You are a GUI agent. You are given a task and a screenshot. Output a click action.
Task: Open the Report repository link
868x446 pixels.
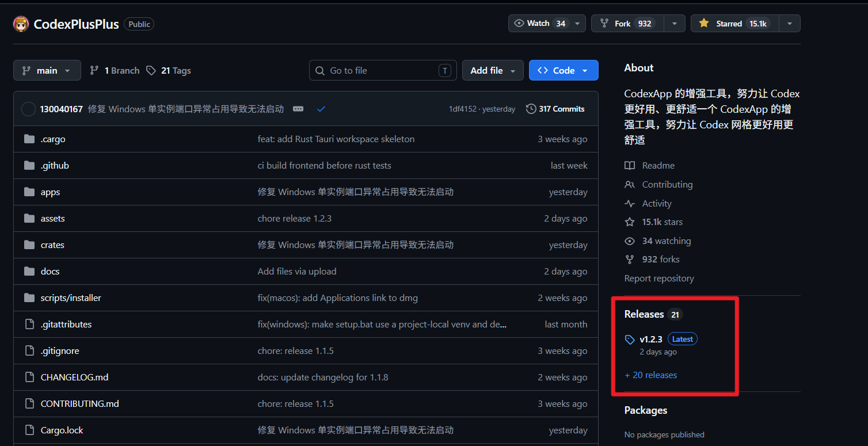[x=659, y=279]
